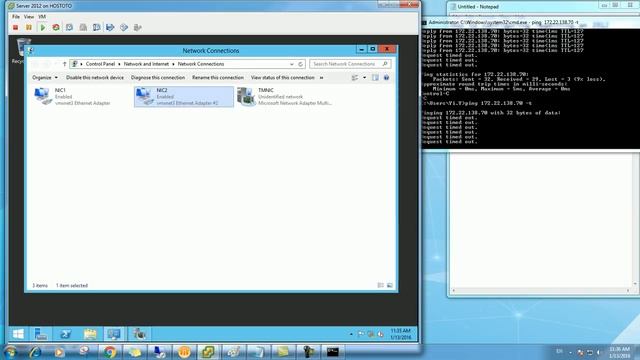This screenshot has width=640, height=360.
Task: Open PowerShell on guest taskbar
Action: (65, 334)
